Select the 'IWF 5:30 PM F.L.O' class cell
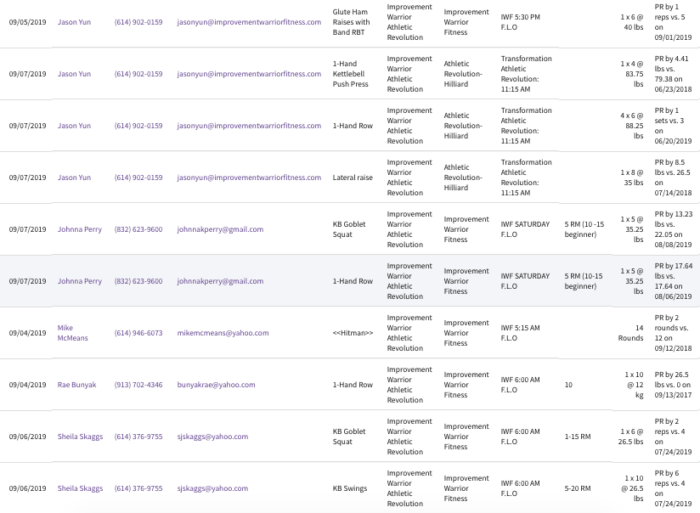This screenshot has width=700, height=513. coord(521,22)
